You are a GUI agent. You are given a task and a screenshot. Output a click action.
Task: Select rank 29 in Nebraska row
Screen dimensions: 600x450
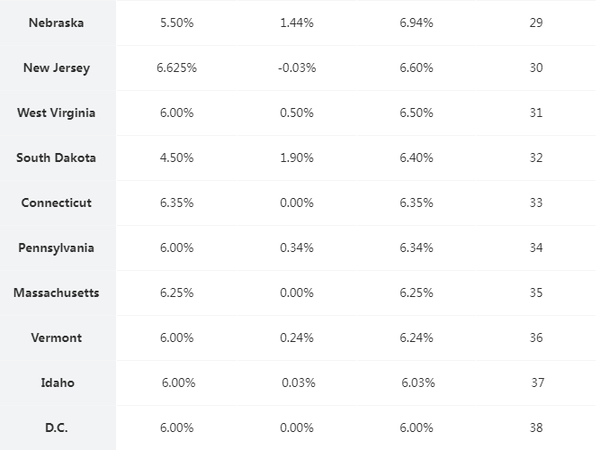pos(536,22)
